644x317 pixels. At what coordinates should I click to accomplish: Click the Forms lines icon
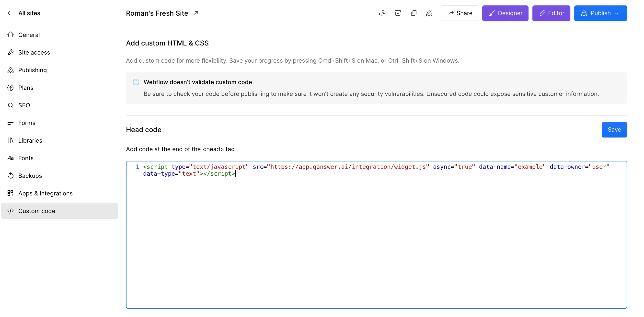[x=11, y=123]
